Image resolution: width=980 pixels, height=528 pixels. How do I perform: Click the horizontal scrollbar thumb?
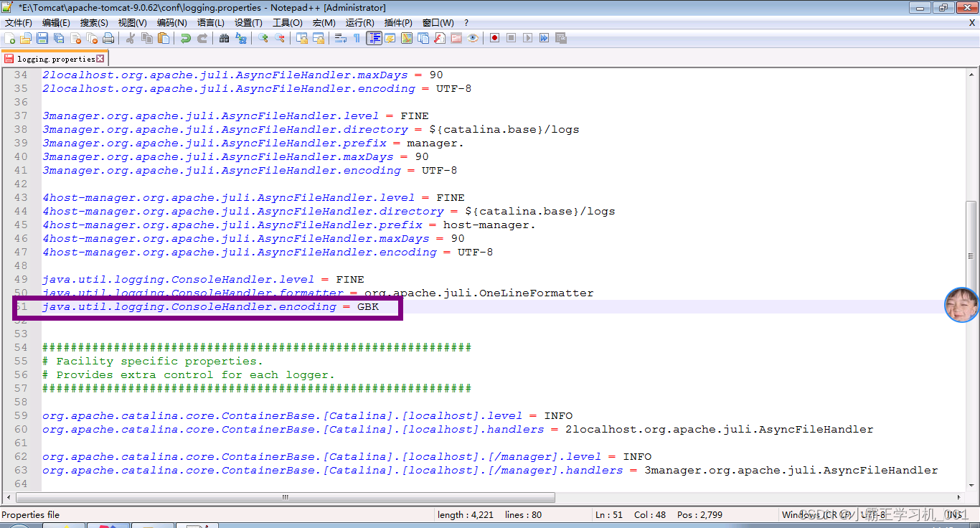285,497
